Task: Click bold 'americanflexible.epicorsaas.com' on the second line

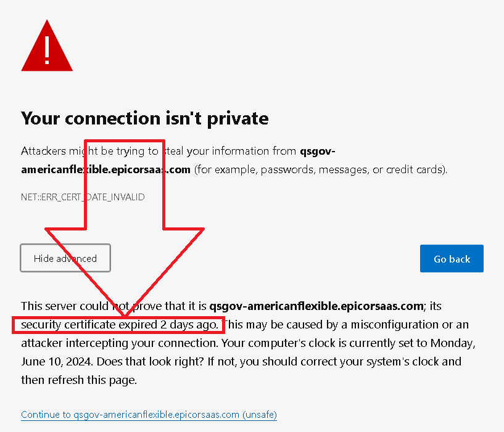Action: click(105, 169)
